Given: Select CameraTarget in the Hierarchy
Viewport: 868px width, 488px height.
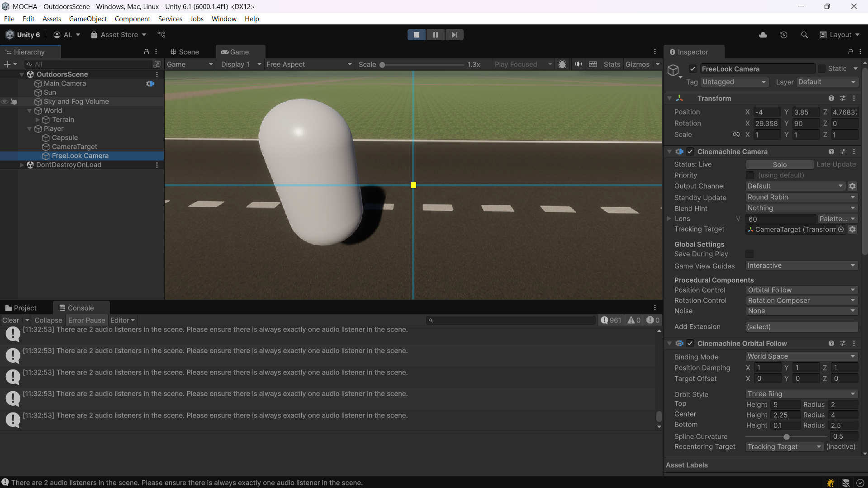Looking at the screenshot, I should pyautogui.click(x=75, y=147).
